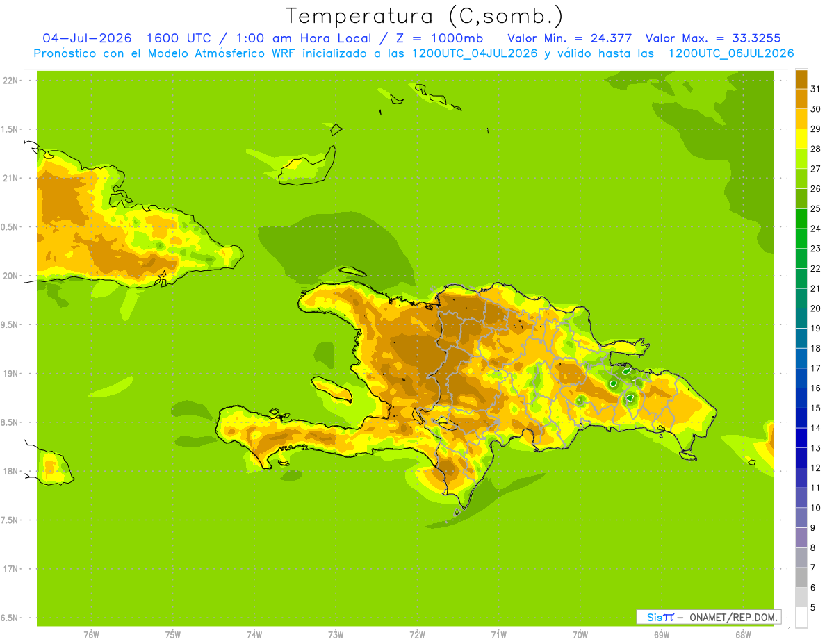Click the 69W longitude axis label
Screen dimensions: 834x644
tap(662, 635)
